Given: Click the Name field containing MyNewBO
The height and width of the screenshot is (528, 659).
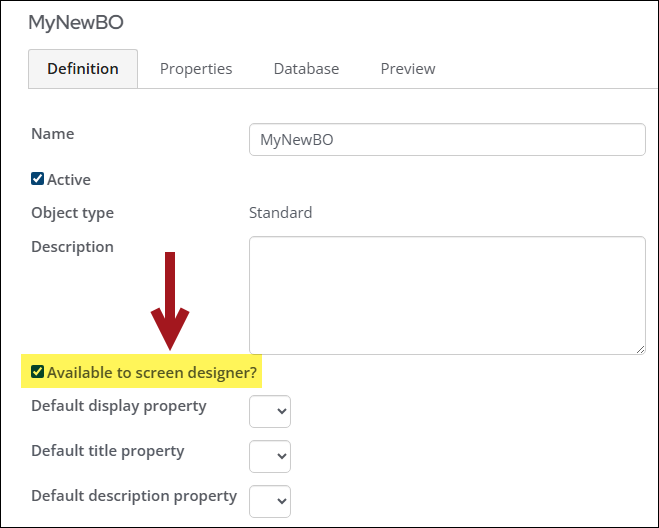Looking at the screenshot, I should [446, 140].
